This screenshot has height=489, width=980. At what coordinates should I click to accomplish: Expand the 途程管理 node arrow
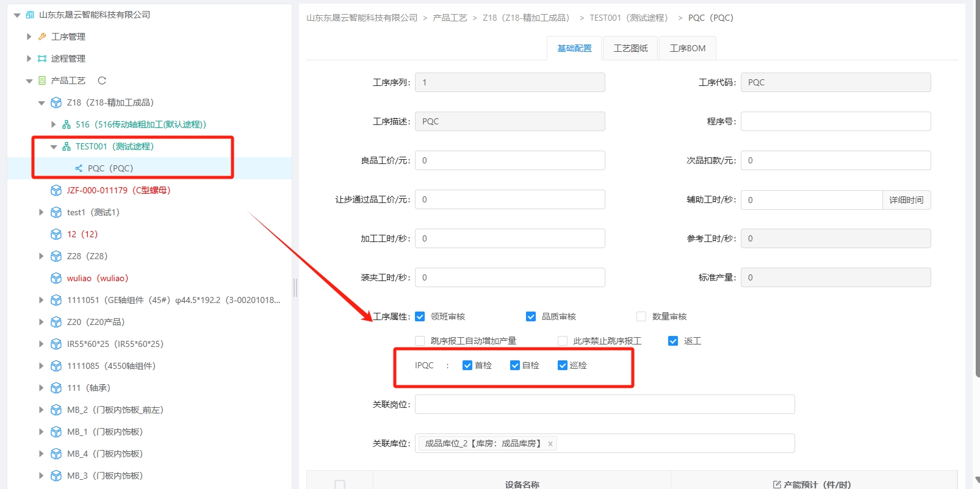pos(29,59)
